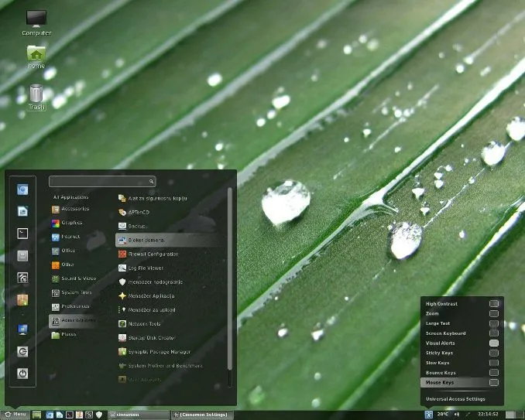Enable the High Contrast toggle

click(493, 304)
